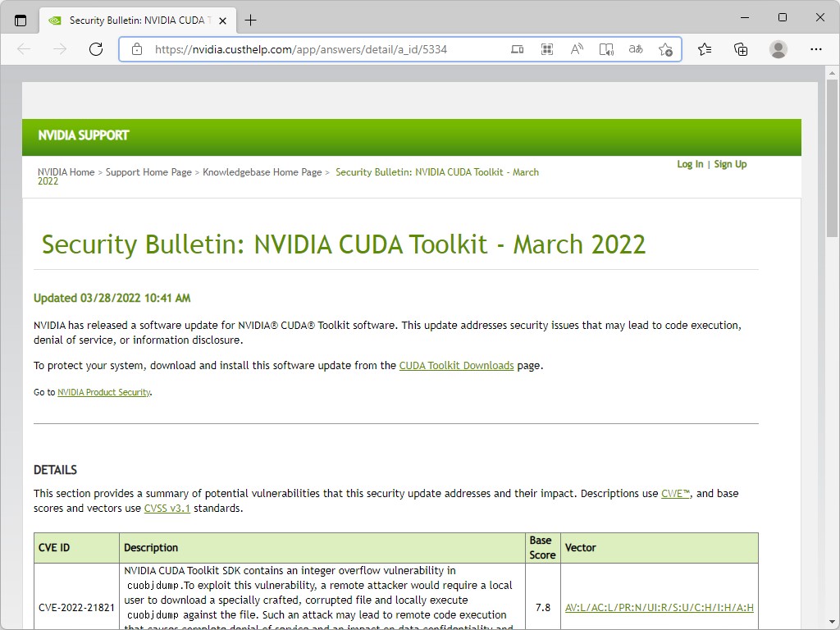Screen dimensions: 840x630
Task: Open the Favorites list icon
Action: (x=705, y=49)
